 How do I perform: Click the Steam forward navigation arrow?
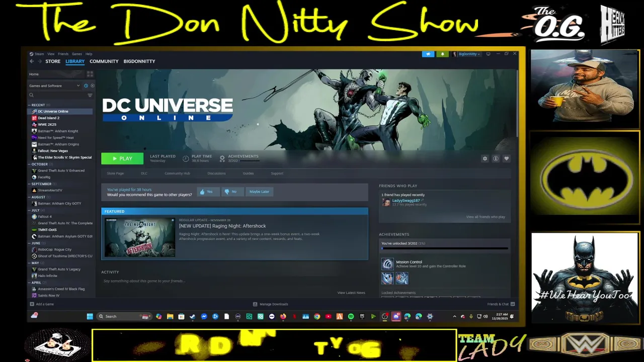point(40,61)
